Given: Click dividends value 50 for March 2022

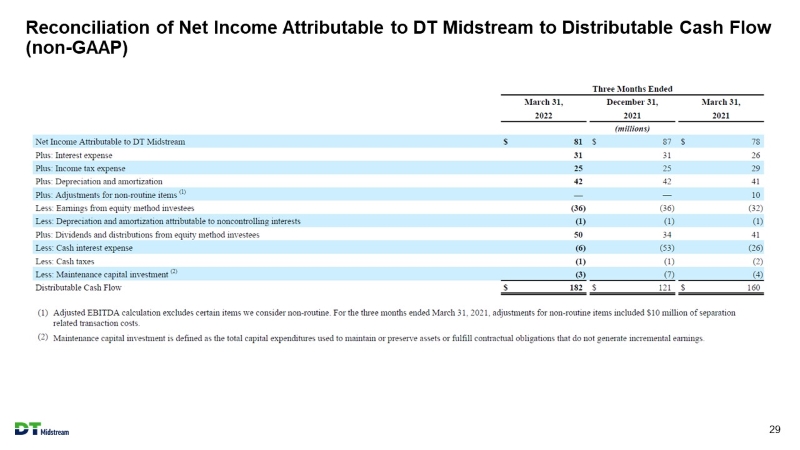Looking at the screenshot, I should coord(578,235).
